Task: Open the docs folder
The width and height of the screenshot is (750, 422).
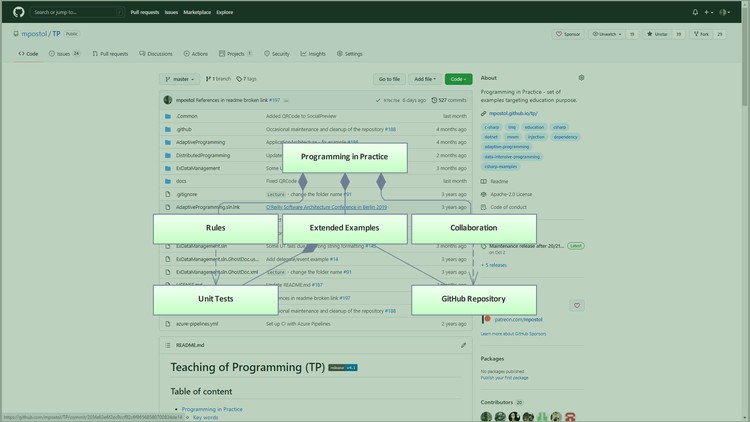Action: tap(181, 181)
